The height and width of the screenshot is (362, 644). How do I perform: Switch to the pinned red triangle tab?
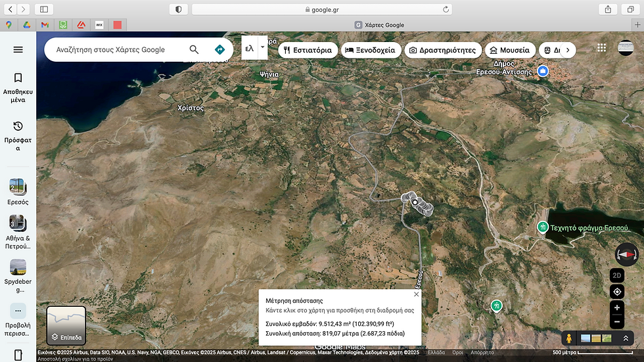pyautogui.click(x=81, y=25)
